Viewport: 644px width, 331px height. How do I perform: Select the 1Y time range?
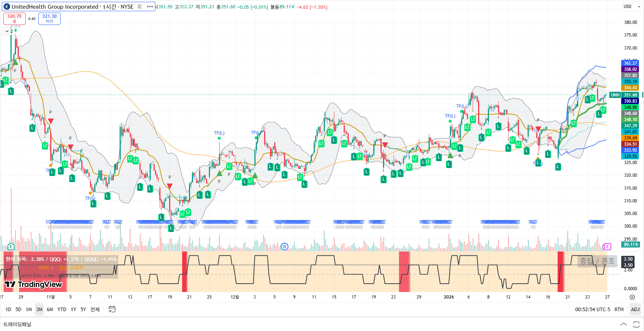click(x=73, y=309)
